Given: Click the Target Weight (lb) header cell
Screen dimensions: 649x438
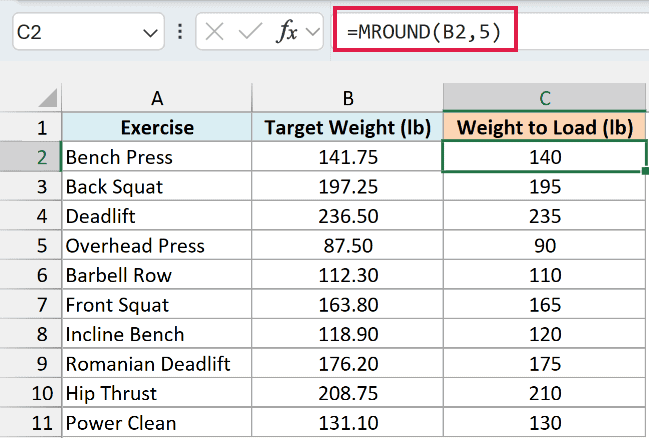Looking at the screenshot, I should [x=348, y=128].
